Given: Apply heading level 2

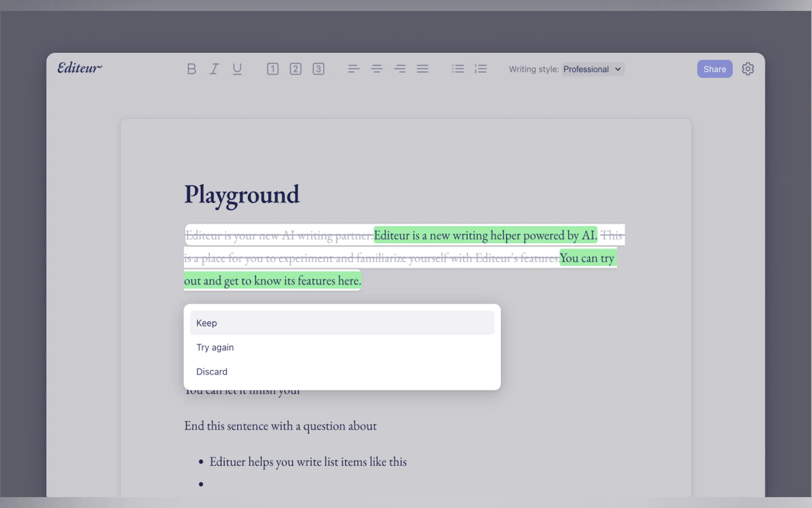Looking at the screenshot, I should tap(295, 69).
